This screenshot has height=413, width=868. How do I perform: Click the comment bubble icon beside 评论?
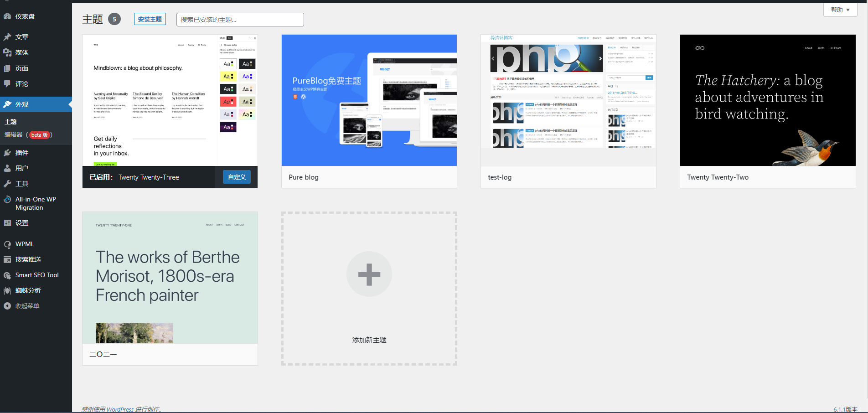[7, 84]
